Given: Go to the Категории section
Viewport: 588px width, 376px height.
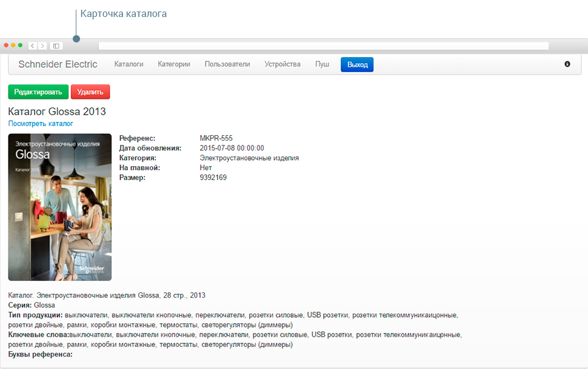Looking at the screenshot, I should coord(174,64).
